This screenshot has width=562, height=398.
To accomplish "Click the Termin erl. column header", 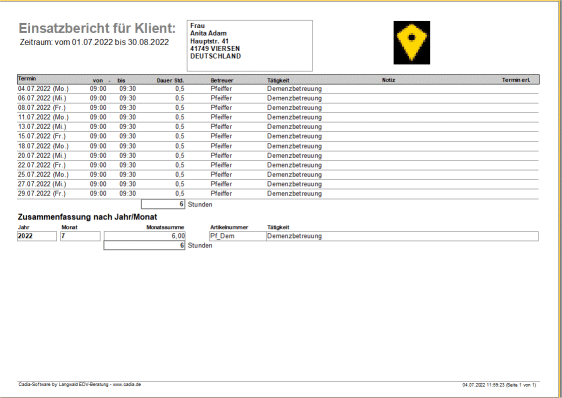I will 515,80.
